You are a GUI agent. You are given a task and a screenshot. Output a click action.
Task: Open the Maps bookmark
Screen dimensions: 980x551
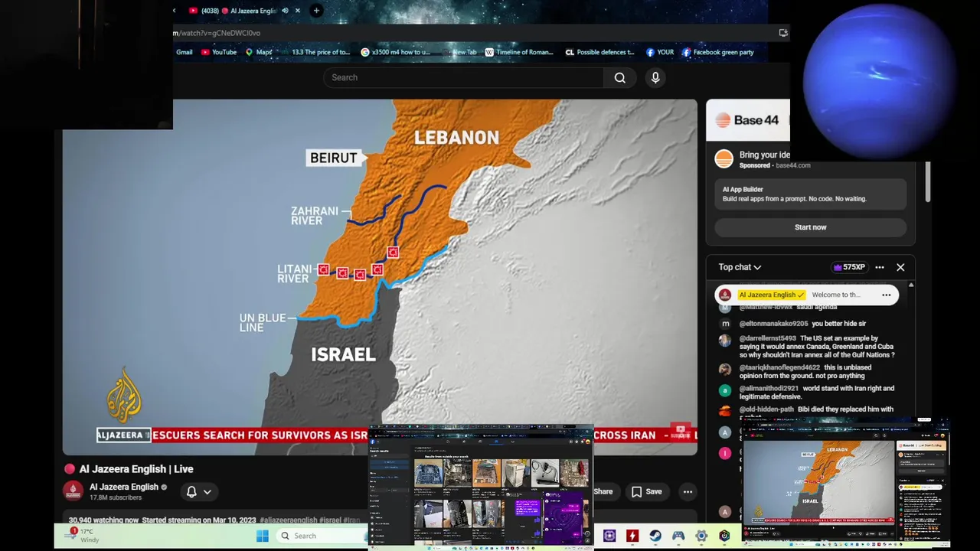click(259, 52)
